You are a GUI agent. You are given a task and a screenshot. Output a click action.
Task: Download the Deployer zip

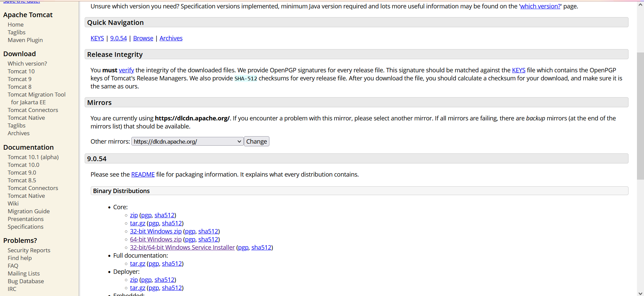coord(134,280)
